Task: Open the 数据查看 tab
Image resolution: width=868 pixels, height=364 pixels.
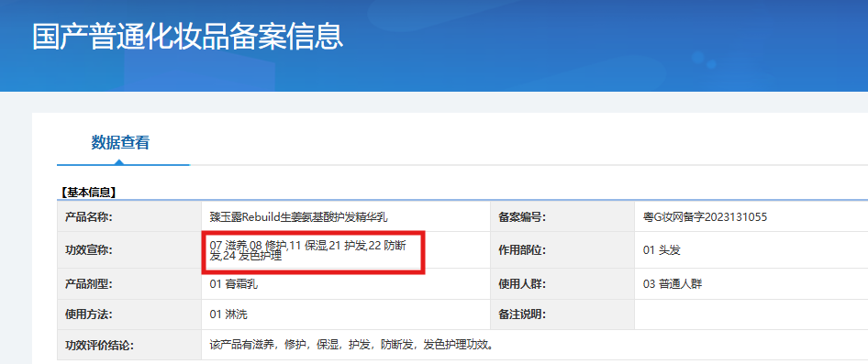Action: (120, 143)
